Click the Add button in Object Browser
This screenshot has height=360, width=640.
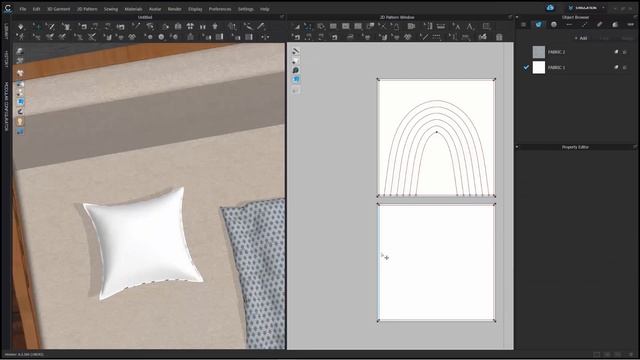click(580, 38)
